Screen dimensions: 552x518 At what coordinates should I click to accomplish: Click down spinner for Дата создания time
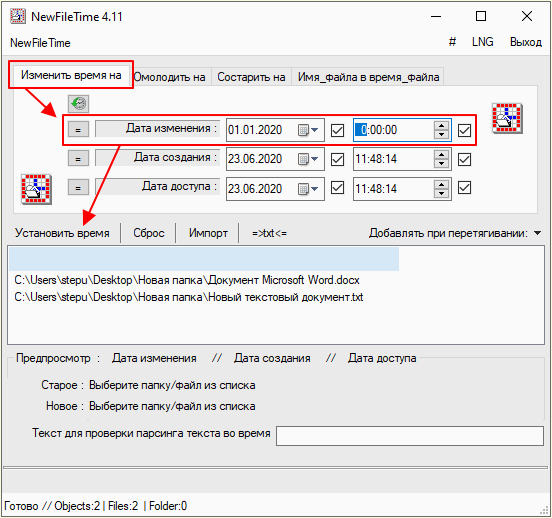coord(441,164)
